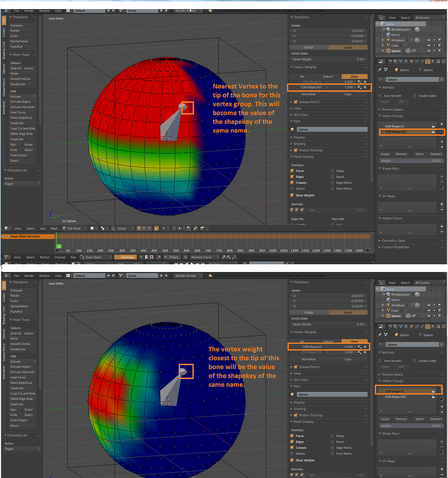
Task: Open Marker menu in dope sheet header
Action: pyautogui.click(x=44, y=257)
